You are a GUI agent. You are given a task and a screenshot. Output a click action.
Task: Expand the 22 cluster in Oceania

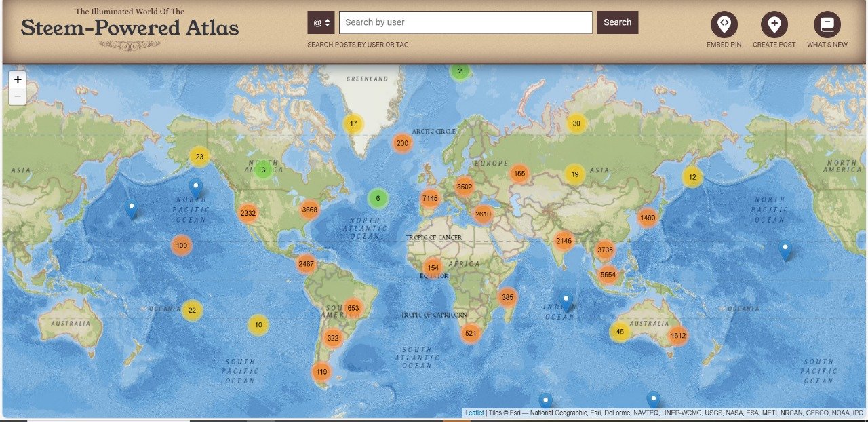pyautogui.click(x=192, y=310)
